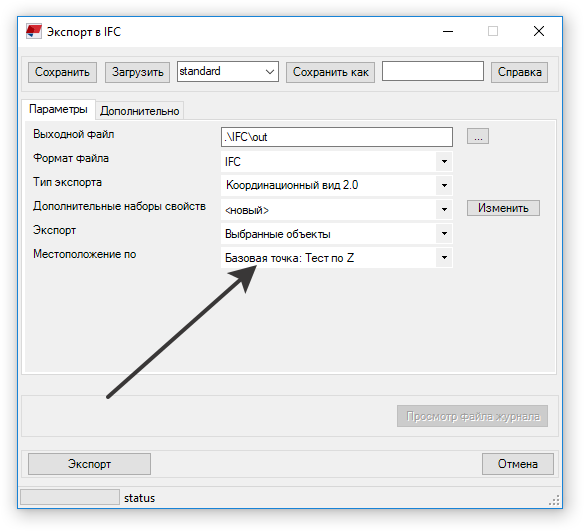Focus the Выходной файл path field
This screenshot has width=584, height=531.
337,137
